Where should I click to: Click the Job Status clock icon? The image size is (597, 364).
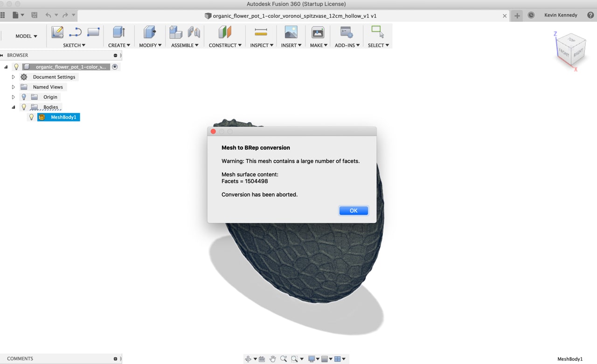[x=531, y=15]
